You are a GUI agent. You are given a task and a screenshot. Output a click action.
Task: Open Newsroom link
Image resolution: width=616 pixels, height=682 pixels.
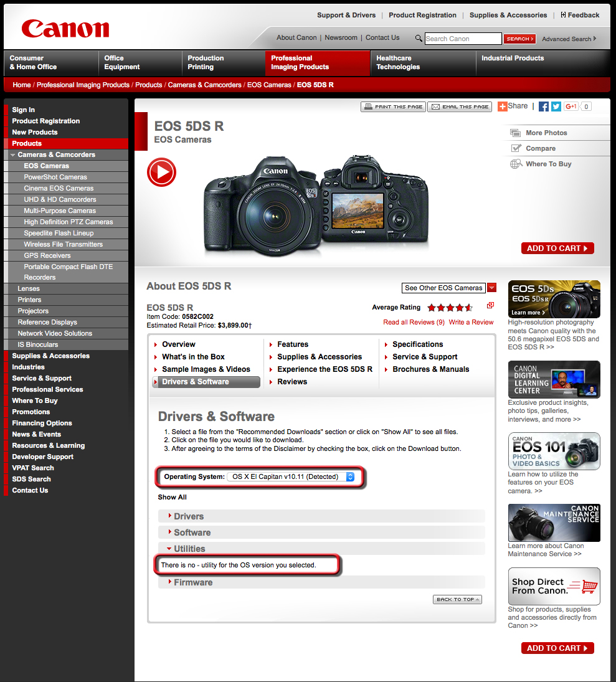(341, 37)
